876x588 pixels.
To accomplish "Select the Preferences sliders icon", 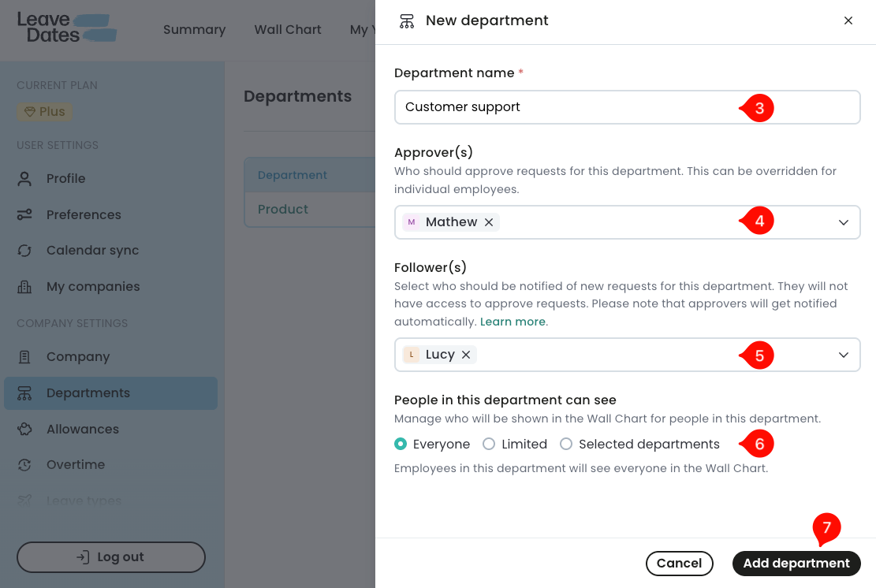I will click(24, 214).
